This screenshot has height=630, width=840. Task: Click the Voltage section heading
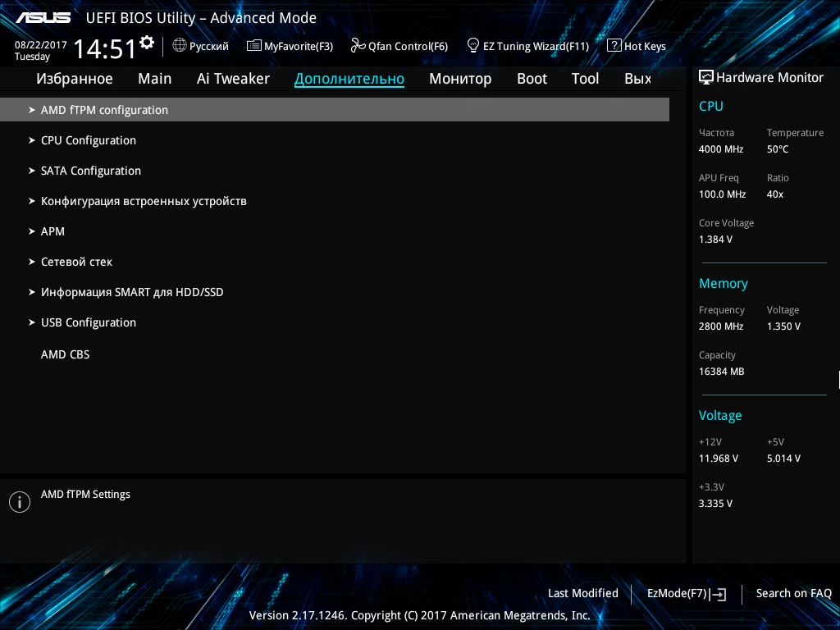click(720, 416)
